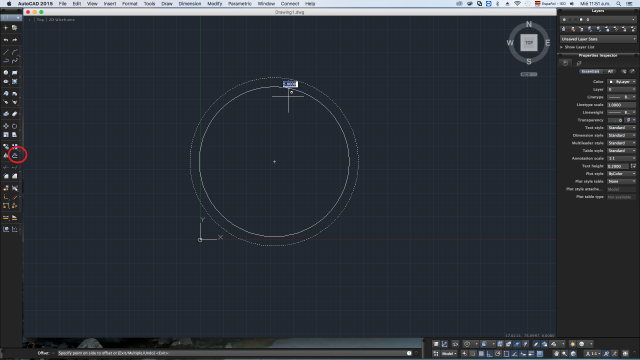Select the Move tool in the left toolbar
640x360 pixels.
click(6, 126)
